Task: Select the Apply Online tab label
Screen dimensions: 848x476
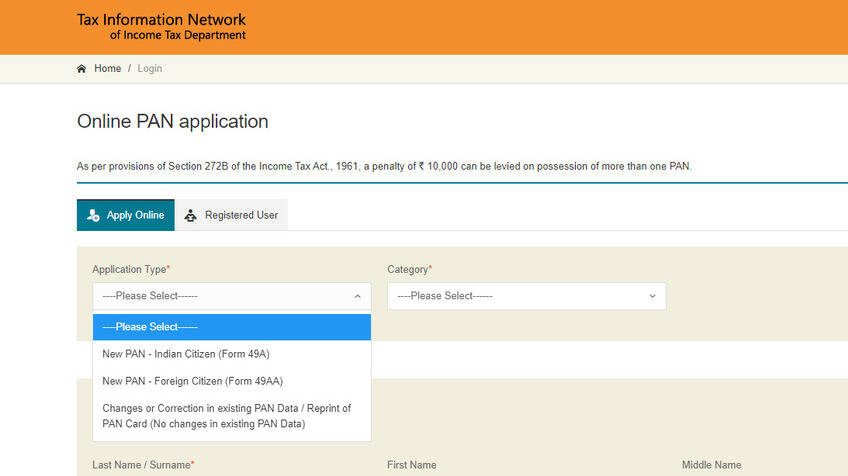Action: click(135, 215)
